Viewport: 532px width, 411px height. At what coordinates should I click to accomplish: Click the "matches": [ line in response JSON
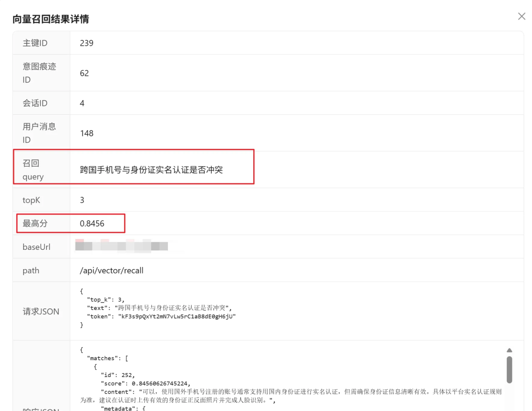(x=107, y=358)
